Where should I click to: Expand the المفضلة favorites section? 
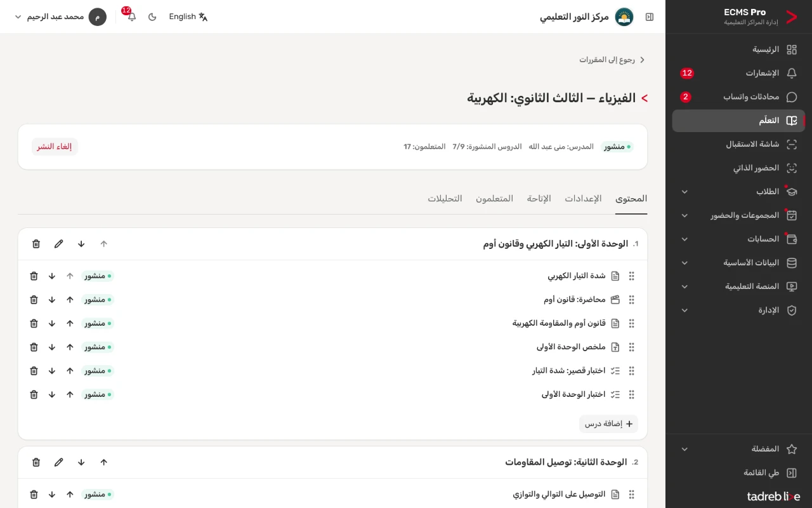[739, 449]
